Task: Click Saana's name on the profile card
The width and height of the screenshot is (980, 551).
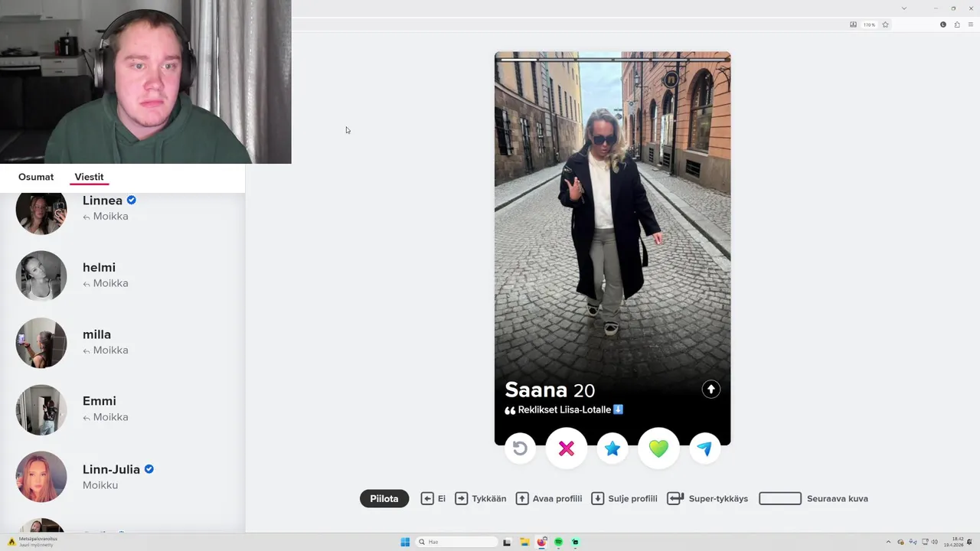Action: [536, 390]
